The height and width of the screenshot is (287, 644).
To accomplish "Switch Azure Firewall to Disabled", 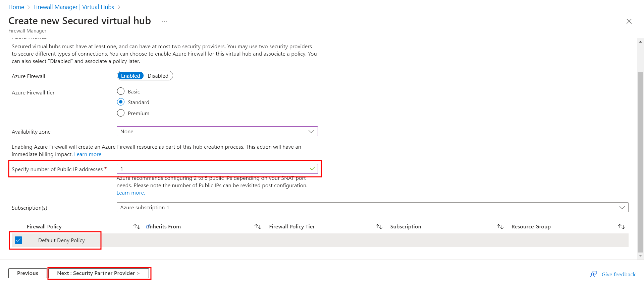I will pos(158,76).
